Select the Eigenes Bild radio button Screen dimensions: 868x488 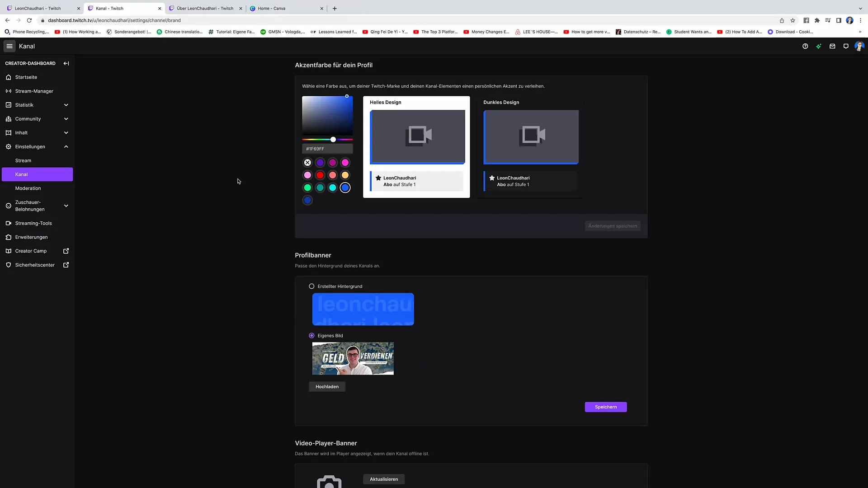click(x=311, y=335)
